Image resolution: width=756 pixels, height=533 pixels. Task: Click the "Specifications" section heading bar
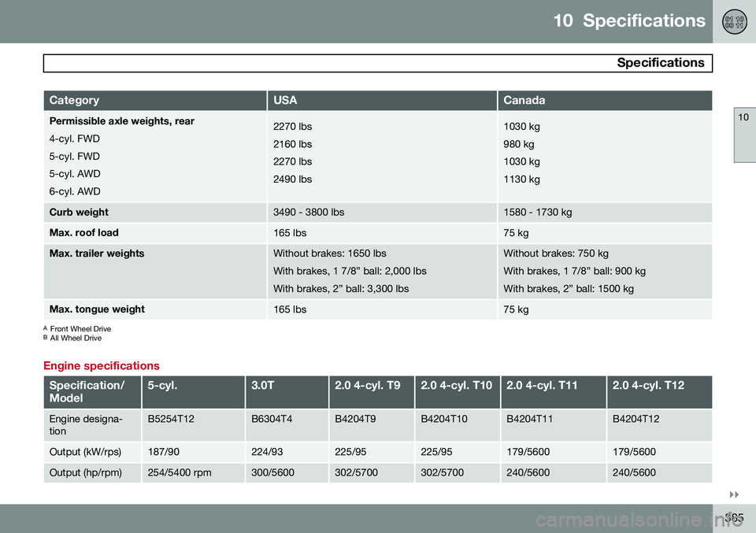point(378,63)
